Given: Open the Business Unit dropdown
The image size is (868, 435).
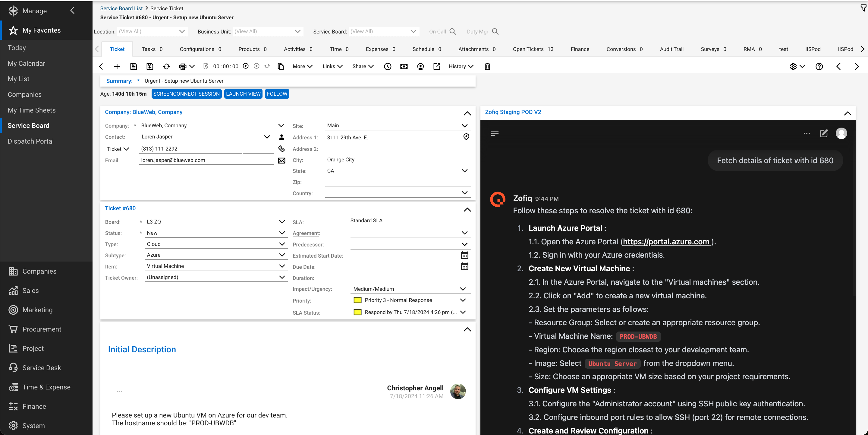Looking at the screenshot, I should click(x=268, y=31).
